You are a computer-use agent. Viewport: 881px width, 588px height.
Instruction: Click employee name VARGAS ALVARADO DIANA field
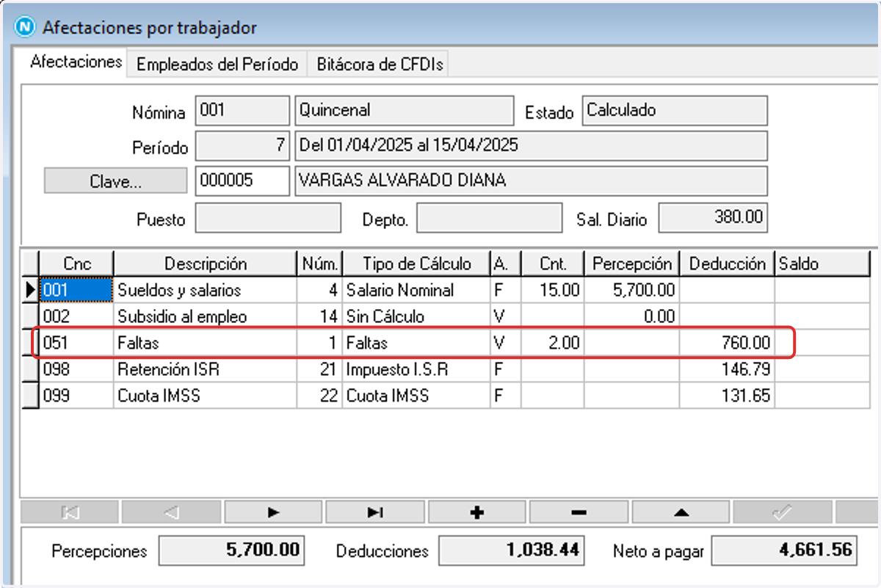(x=531, y=181)
